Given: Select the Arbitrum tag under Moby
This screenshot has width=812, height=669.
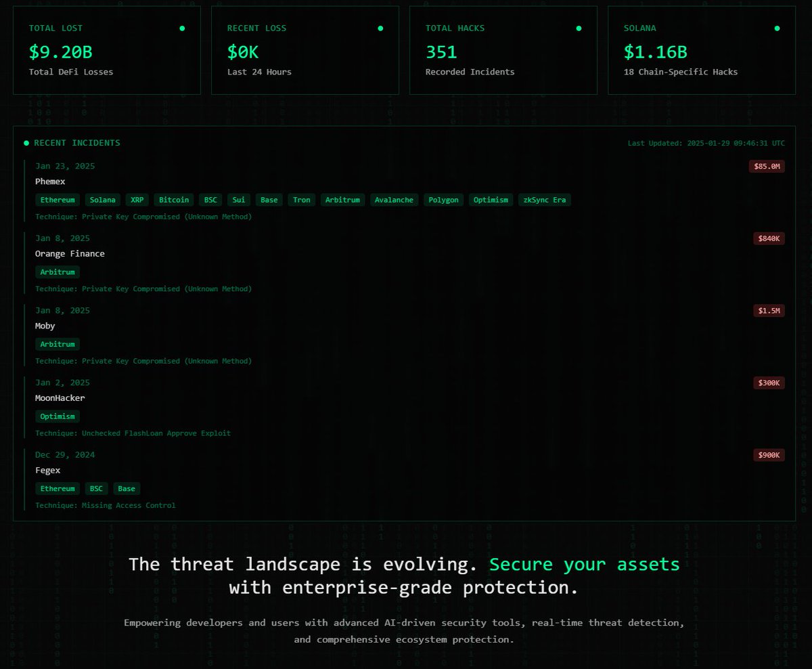Looking at the screenshot, I should click(x=58, y=344).
